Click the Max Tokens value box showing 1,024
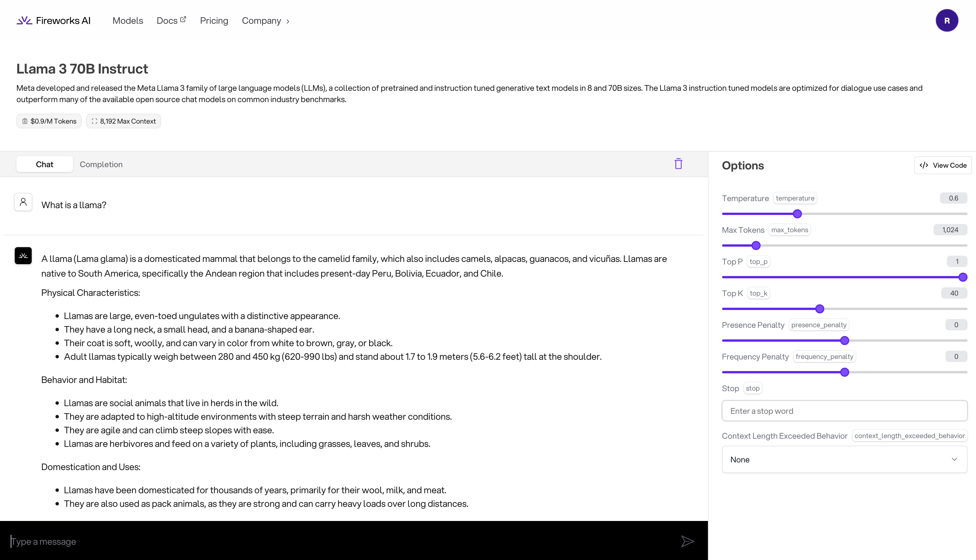The height and width of the screenshot is (560, 976). (950, 230)
